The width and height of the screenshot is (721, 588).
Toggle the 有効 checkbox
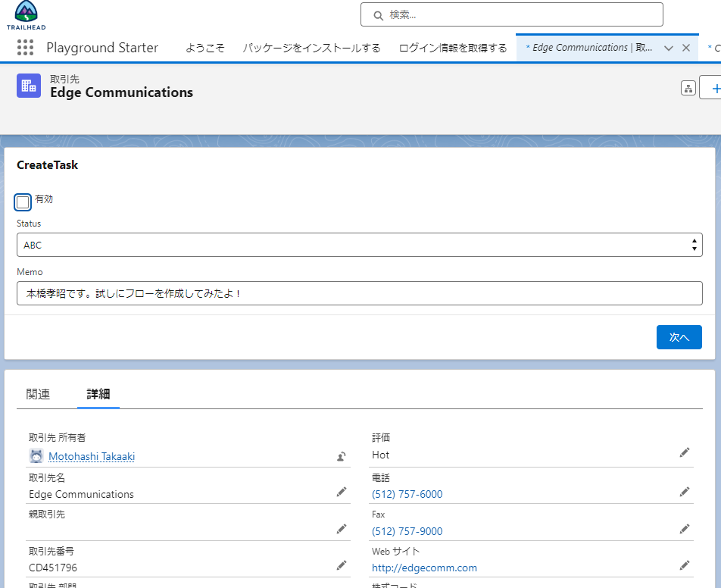[x=23, y=202]
